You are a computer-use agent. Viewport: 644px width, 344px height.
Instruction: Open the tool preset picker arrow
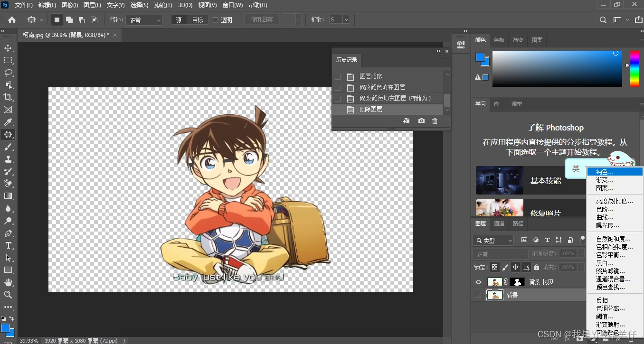coord(41,20)
